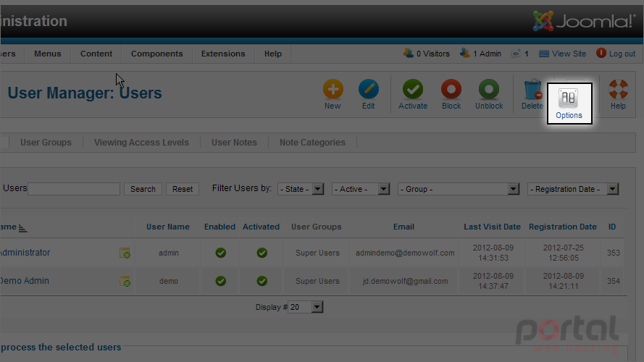The height and width of the screenshot is (362, 644).
Task: Sort by Registration Date column header
Action: coord(563,227)
